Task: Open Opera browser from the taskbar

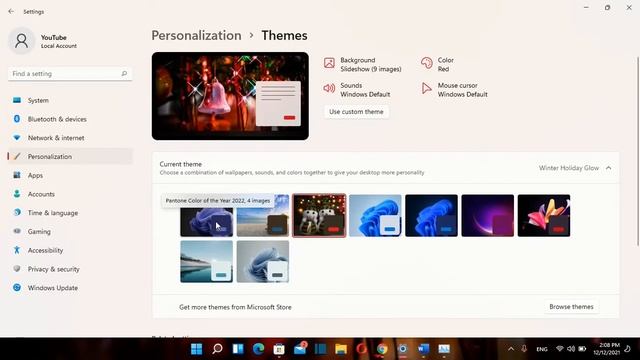Action: click(361, 349)
